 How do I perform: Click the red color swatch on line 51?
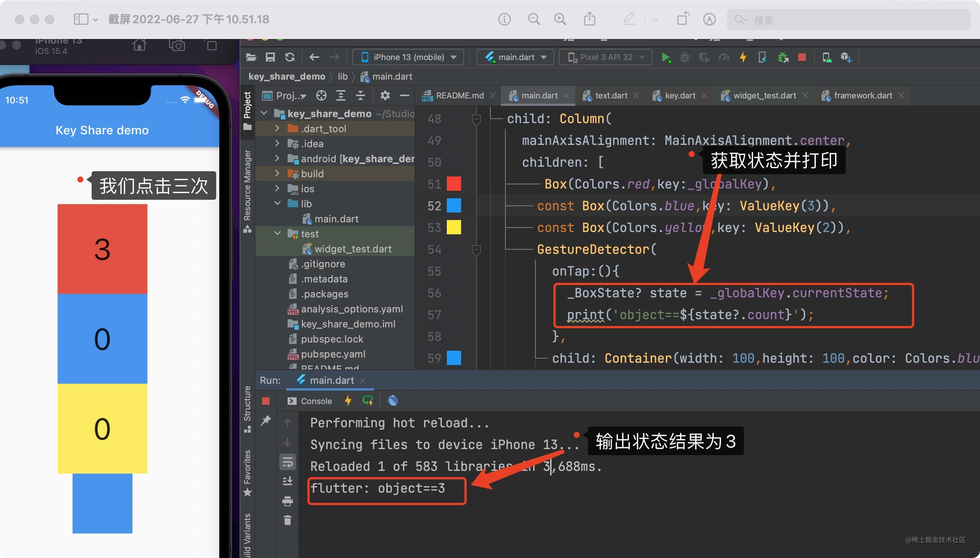[454, 184]
